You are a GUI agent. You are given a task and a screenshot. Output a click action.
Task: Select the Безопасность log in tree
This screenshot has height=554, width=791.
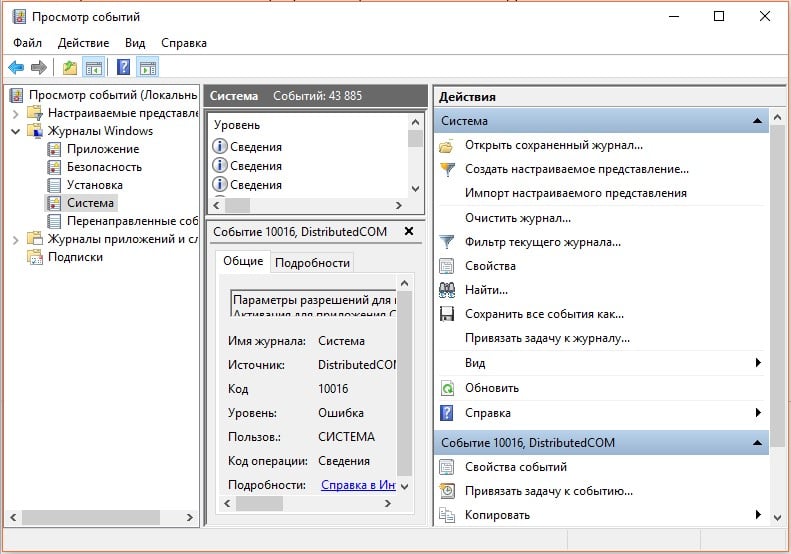click(104, 167)
